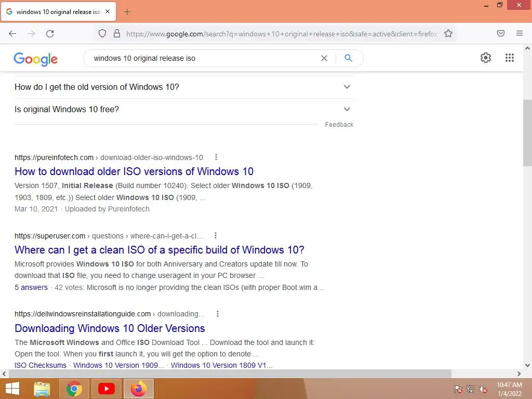The height and width of the screenshot is (399, 532).
Task: Reload the current page
Action: pyautogui.click(x=50, y=34)
